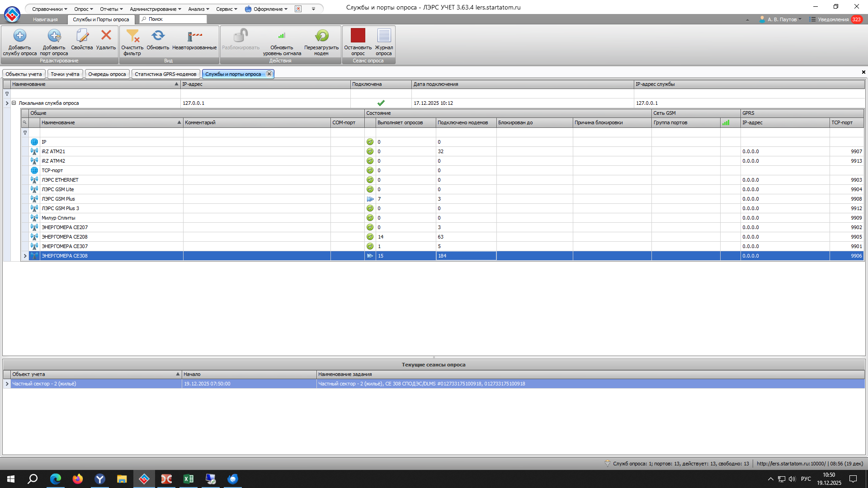Switch to the Статистика GPRS-модемов tab
868x488 pixels.
pyautogui.click(x=165, y=74)
